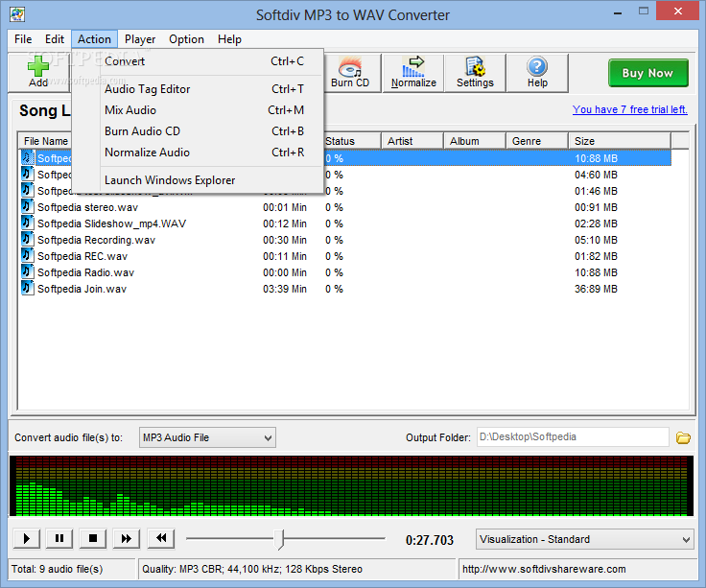Start playback with the play button

click(x=27, y=538)
